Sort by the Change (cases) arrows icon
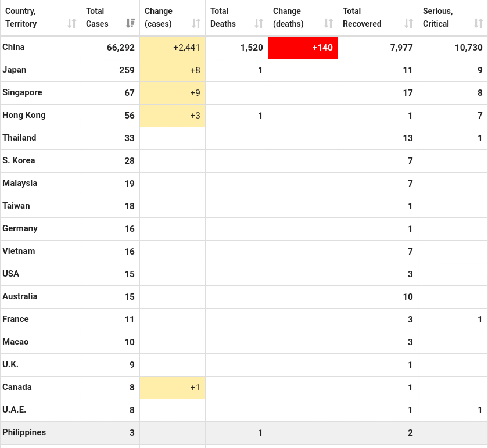 (196, 23)
